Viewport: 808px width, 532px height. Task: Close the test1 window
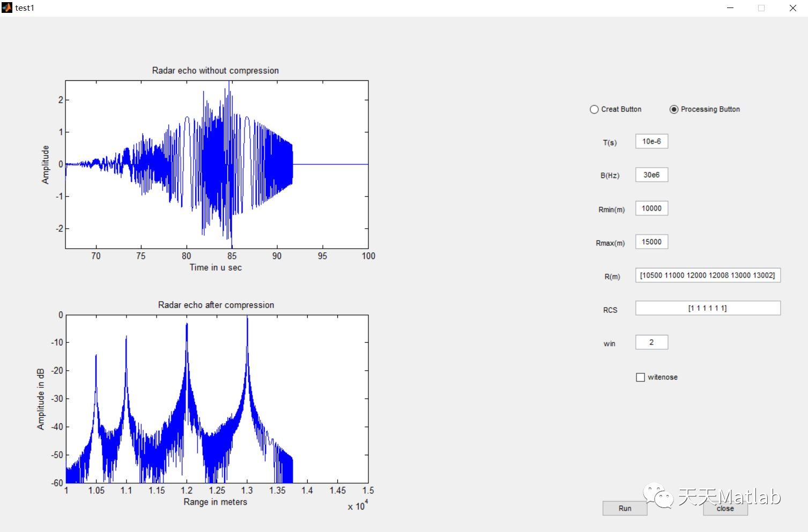click(x=792, y=8)
